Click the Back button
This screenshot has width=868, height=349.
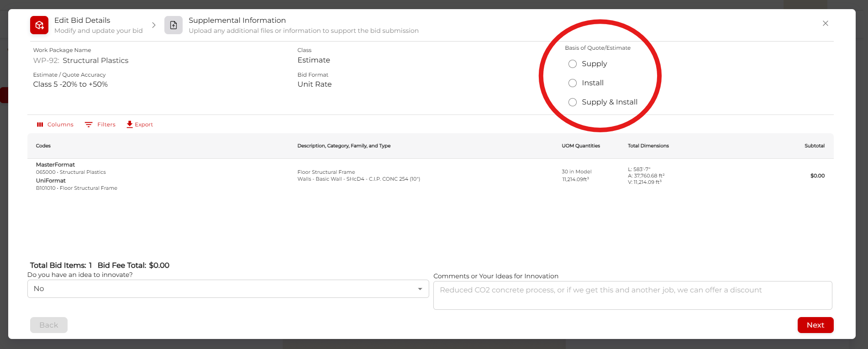click(49, 325)
